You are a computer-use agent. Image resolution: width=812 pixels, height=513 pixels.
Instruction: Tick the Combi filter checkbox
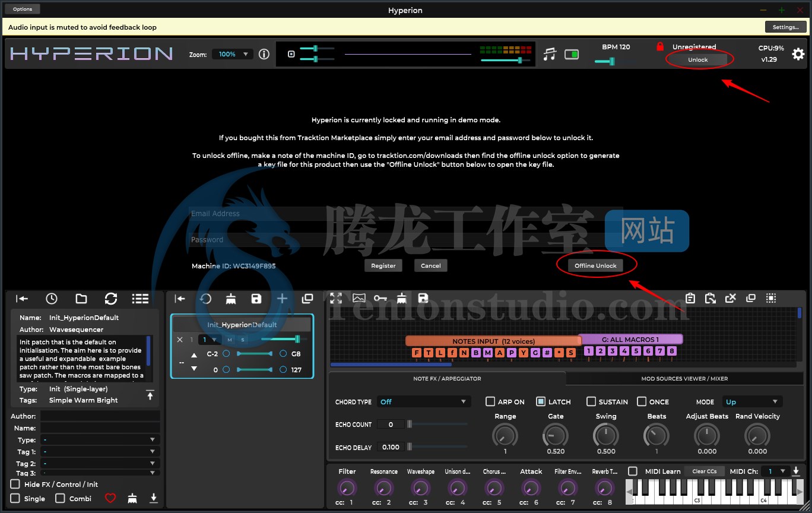click(x=60, y=498)
